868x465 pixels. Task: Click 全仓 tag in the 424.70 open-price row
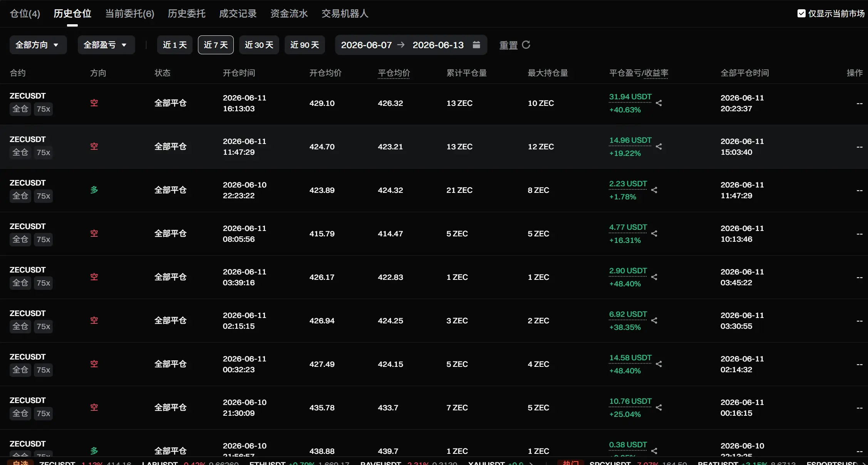(x=20, y=152)
